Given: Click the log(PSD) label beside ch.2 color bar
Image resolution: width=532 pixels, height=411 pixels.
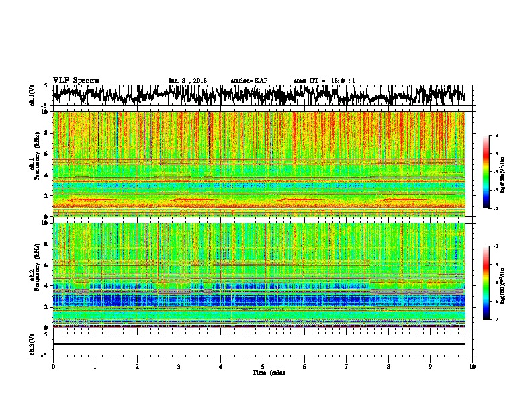Looking at the screenshot, I should [x=502, y=285].
